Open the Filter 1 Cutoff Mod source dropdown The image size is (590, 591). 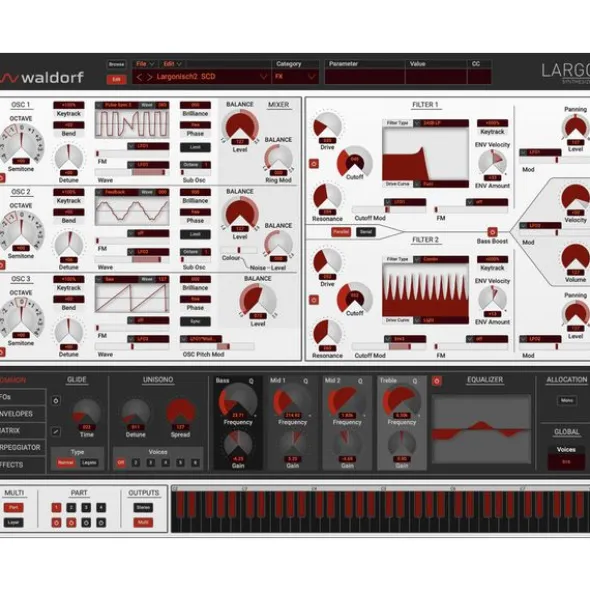[405, 202]
